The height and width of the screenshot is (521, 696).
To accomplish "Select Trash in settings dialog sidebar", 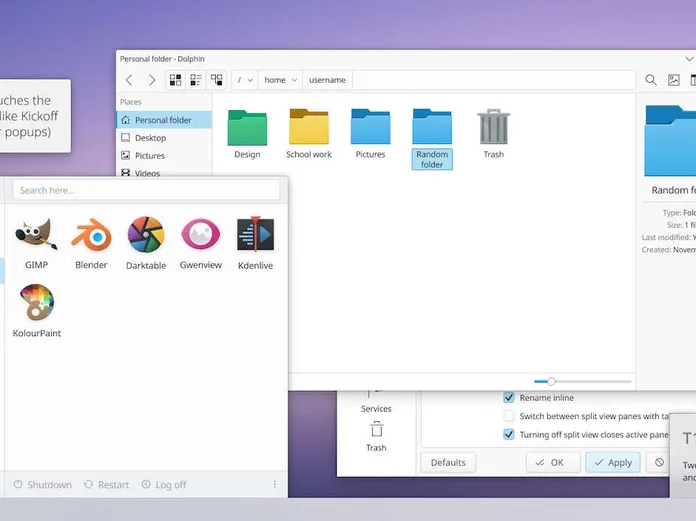I will click(376, 437).
